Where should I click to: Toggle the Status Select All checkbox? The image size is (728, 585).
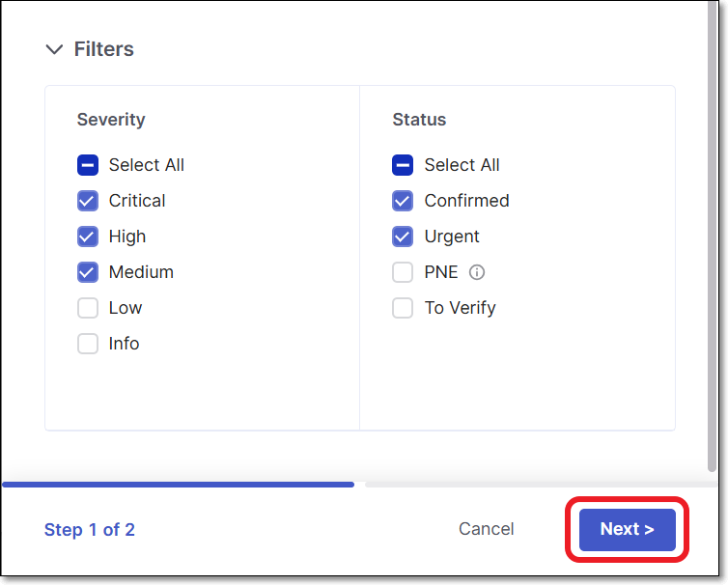(403, 165)
